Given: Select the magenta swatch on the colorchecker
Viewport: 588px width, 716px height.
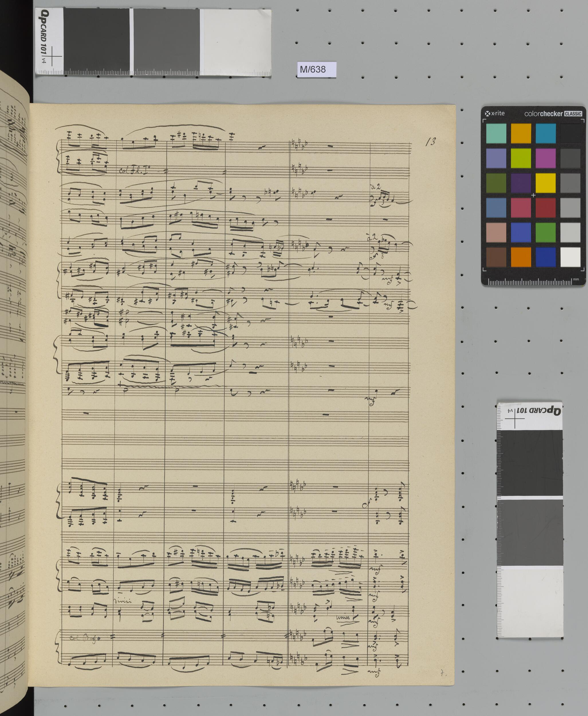Looking at the screenshot, I should click(546, 158).
